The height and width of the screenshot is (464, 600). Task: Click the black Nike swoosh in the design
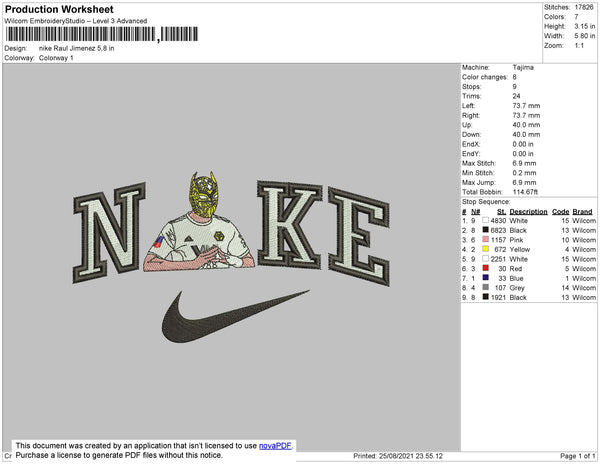pos(235,317)
